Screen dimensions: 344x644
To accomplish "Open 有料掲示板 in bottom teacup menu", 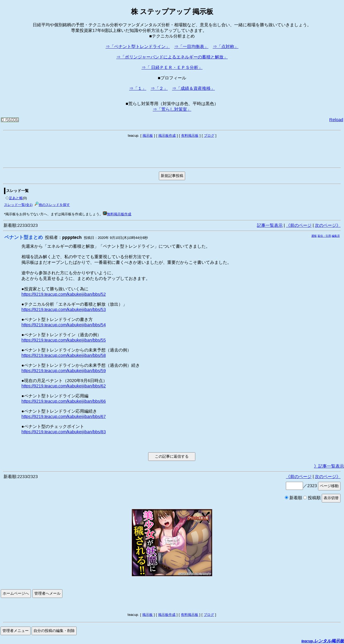I will [x=189, y=615].
